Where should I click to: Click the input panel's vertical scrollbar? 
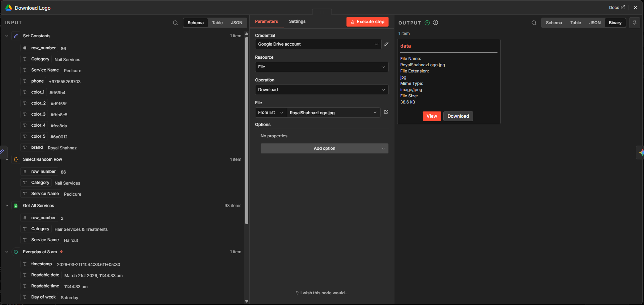click(246, 131)
